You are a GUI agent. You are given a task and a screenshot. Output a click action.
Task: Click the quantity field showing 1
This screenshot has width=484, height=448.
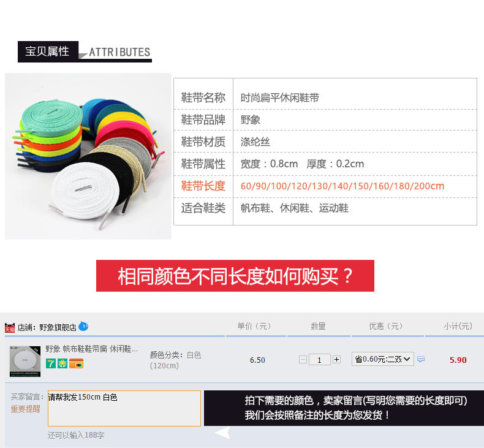coord(319,360)
